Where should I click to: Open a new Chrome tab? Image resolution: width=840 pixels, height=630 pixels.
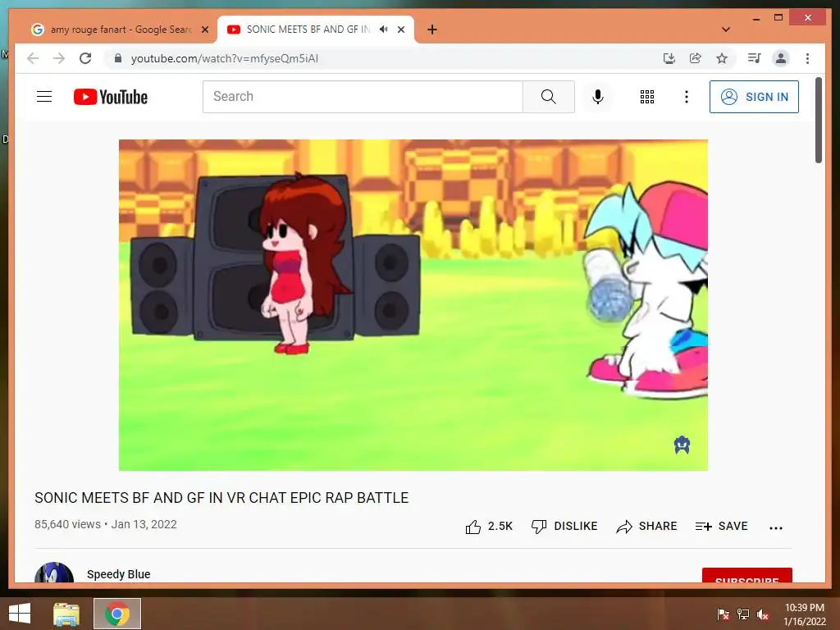pyautogui.click(x=432, y=30)
